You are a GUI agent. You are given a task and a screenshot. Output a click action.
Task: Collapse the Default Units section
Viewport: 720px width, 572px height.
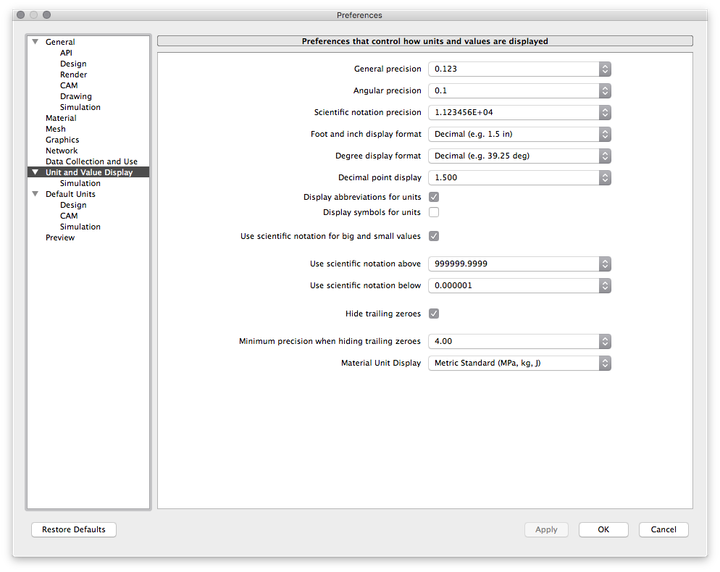coord(35,194)
